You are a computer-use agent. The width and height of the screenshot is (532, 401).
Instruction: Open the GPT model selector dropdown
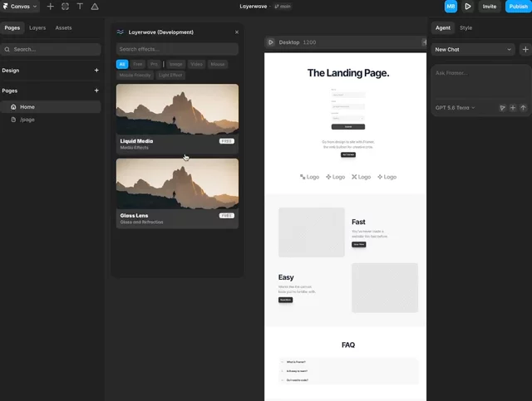pyautogui.click(x=455, y=108)
